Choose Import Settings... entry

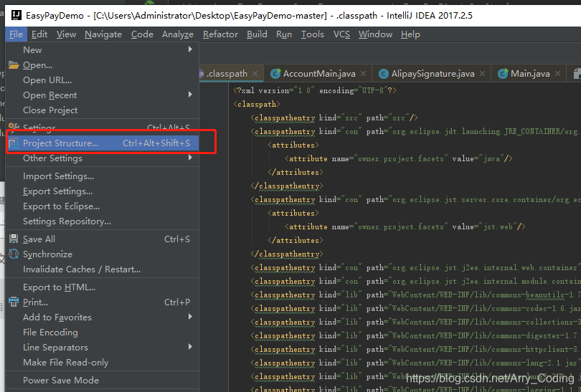pyautogui.click(x=103, y=176)
